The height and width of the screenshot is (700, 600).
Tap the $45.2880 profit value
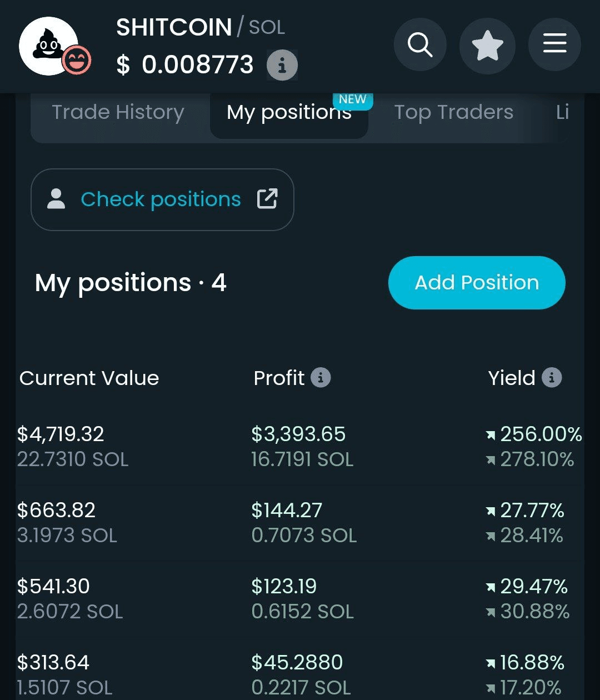point(297,662)
